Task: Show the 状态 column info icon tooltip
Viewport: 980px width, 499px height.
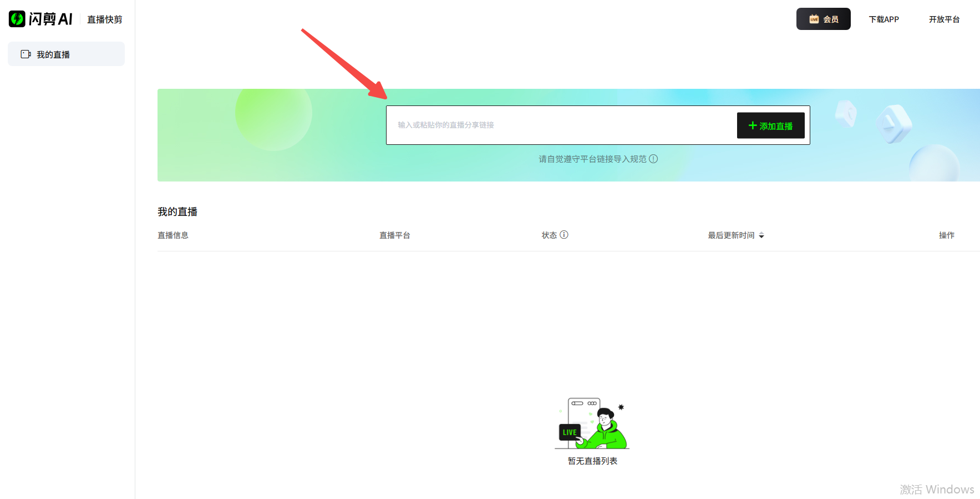Action: pyautogui.click(x=564, y=235)
